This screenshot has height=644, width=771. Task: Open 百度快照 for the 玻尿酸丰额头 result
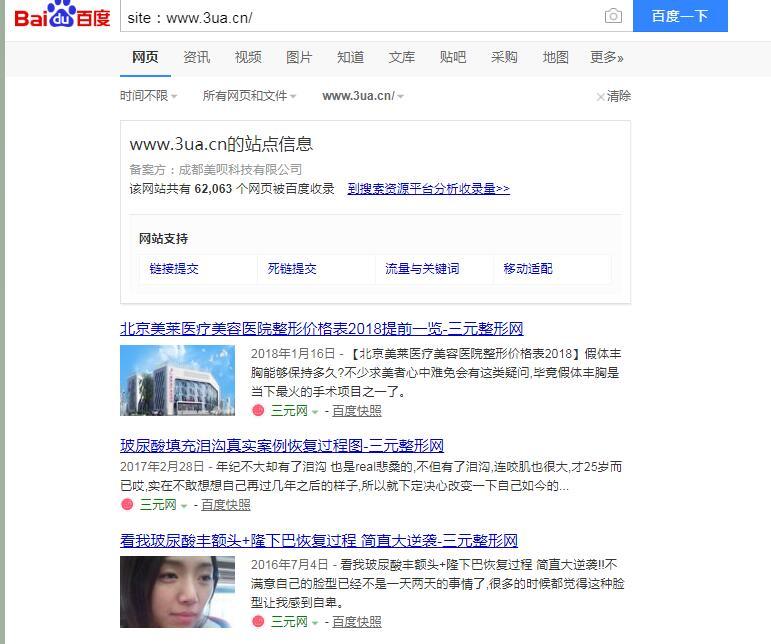pos(357,622)
